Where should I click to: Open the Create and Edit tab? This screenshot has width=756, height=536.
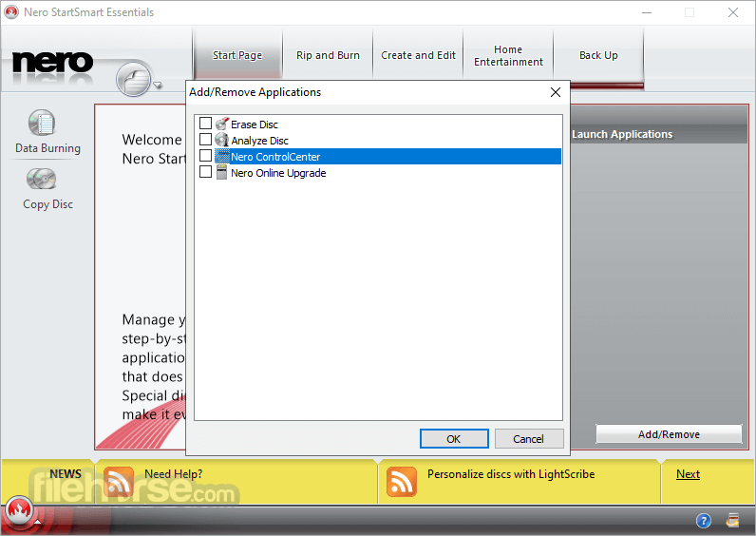coord(418,55)
